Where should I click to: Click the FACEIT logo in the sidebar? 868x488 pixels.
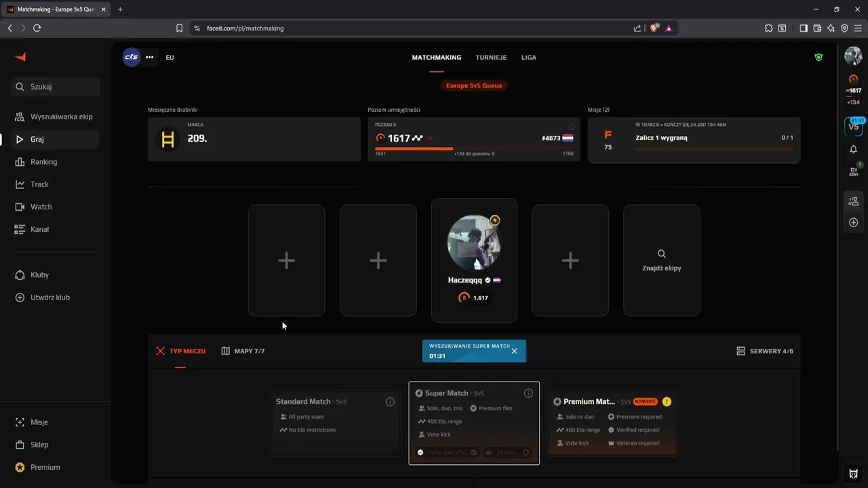[x=20, y=57]
